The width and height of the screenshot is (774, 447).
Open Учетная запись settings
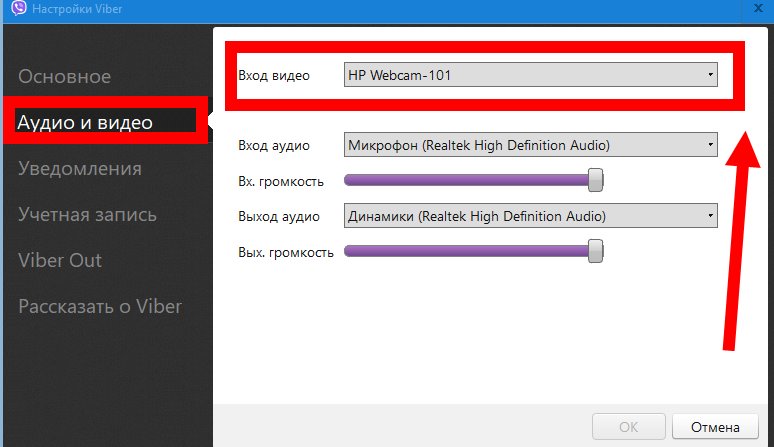pos(87,215)
